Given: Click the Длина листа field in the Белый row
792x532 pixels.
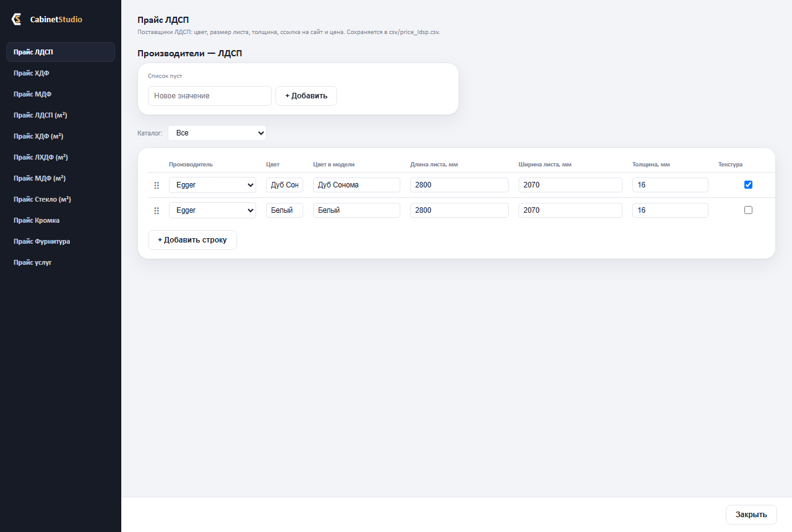Looking at the screenshot, I should (459, 210).
